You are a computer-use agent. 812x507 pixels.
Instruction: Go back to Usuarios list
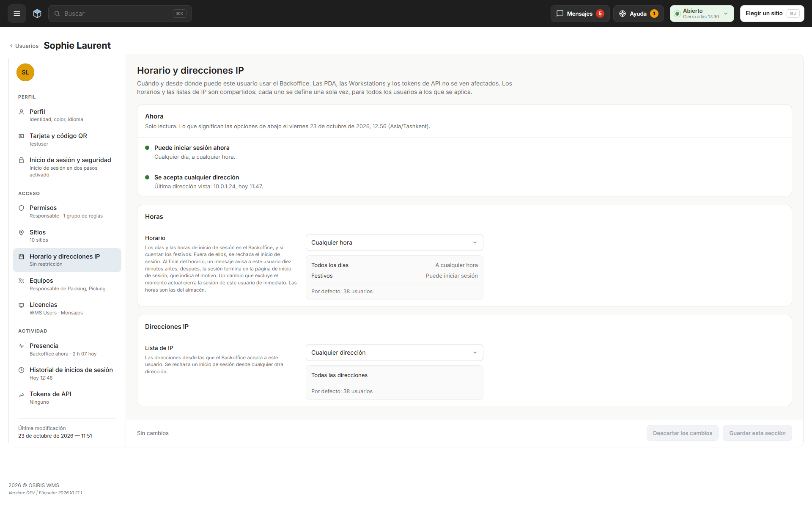[x=24, y=46]
